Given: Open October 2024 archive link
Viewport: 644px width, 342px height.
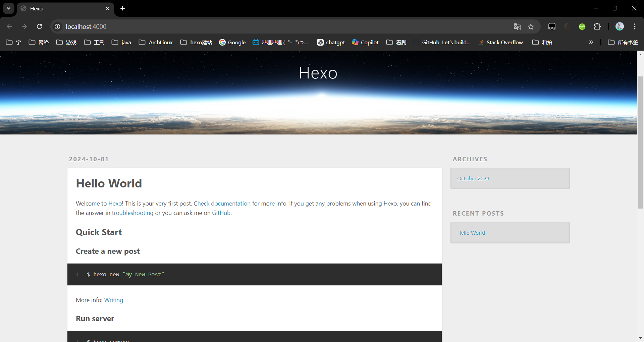Looking at the screenshot, I should pyautogui.click(x=473, y=178).
